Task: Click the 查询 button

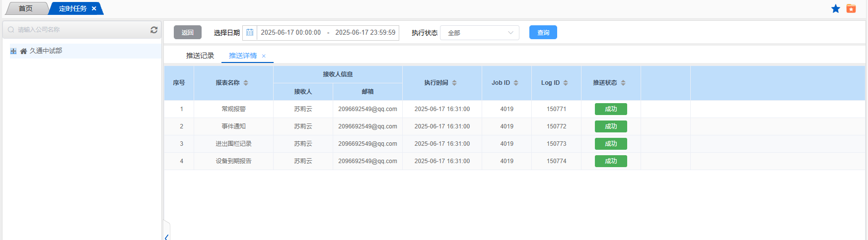Action: pyautogui.click(x=543, y=32)
